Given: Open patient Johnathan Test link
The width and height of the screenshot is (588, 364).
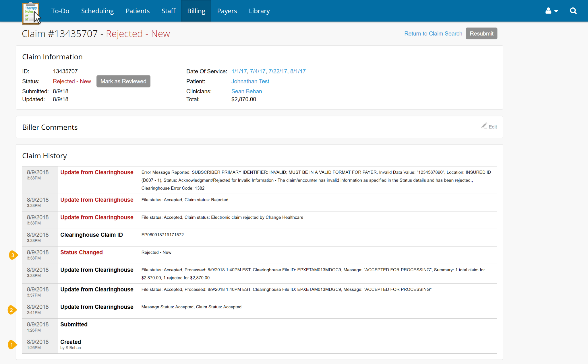Looking at the screenshot, I should tap(250, 81).
